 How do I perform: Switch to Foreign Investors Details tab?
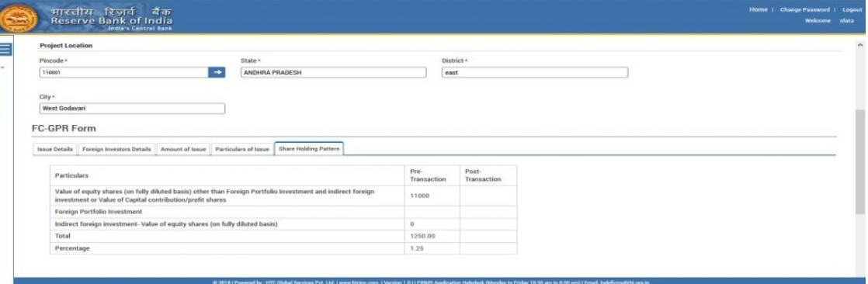(116, 150)
